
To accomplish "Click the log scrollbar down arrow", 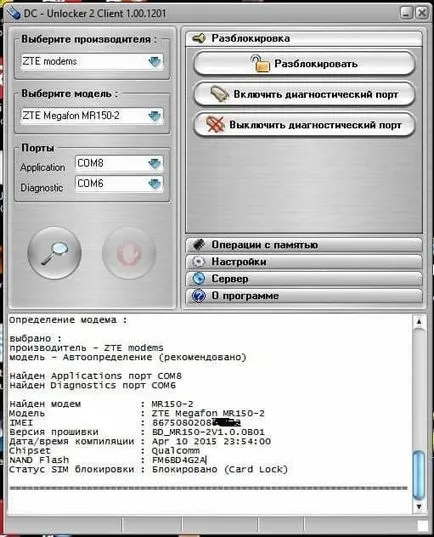I will 419,506.
